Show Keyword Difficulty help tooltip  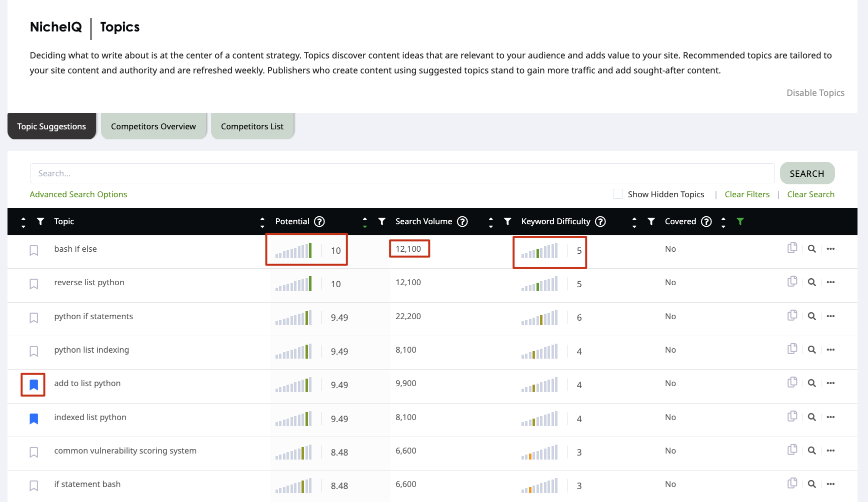tap(600, 221)
